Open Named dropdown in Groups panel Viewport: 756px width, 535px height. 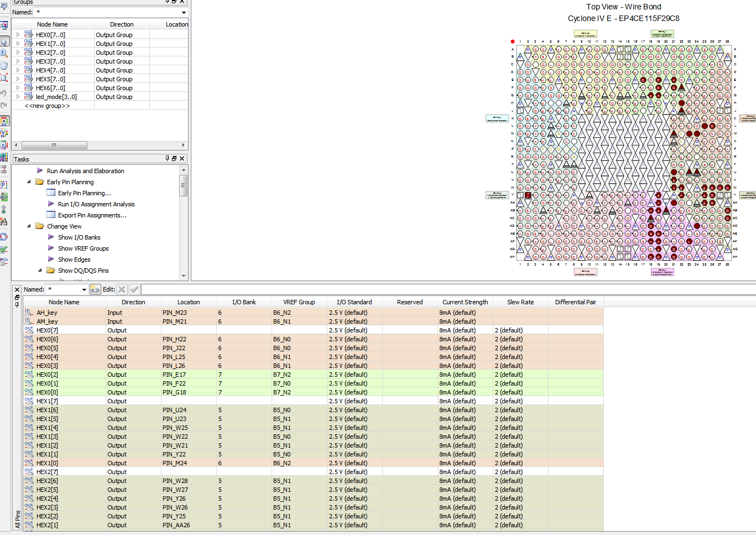pos(184,12)
